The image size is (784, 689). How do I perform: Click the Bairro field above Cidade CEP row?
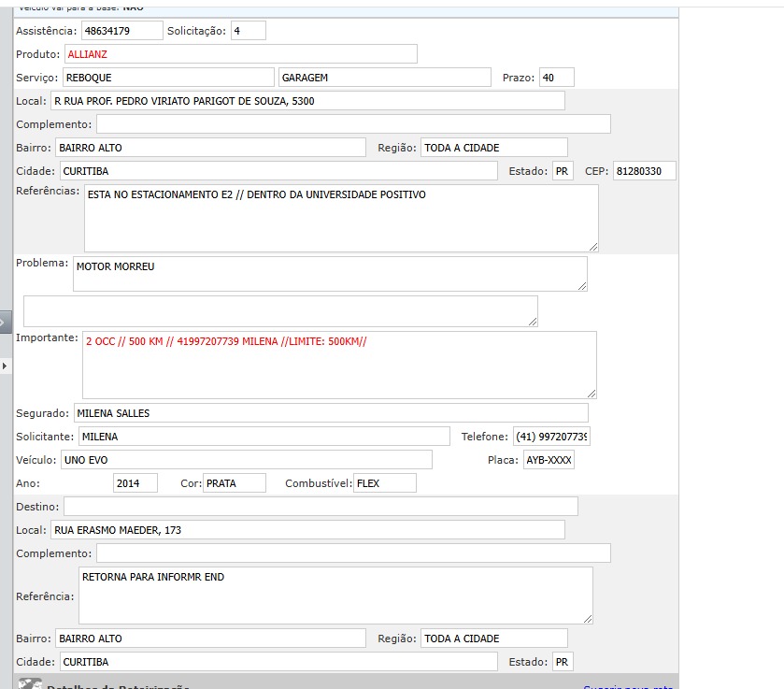coord(210,148)
